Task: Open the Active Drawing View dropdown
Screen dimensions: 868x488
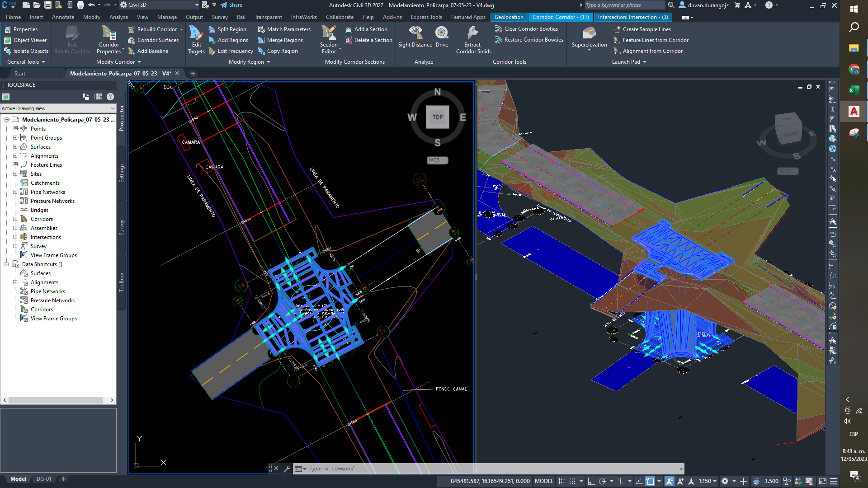Action: click(x=112, y=108)
